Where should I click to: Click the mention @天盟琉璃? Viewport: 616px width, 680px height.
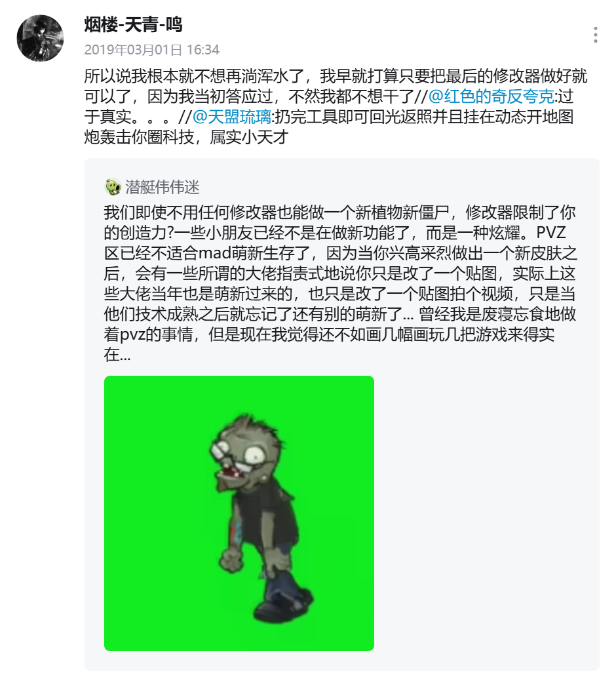231,117
